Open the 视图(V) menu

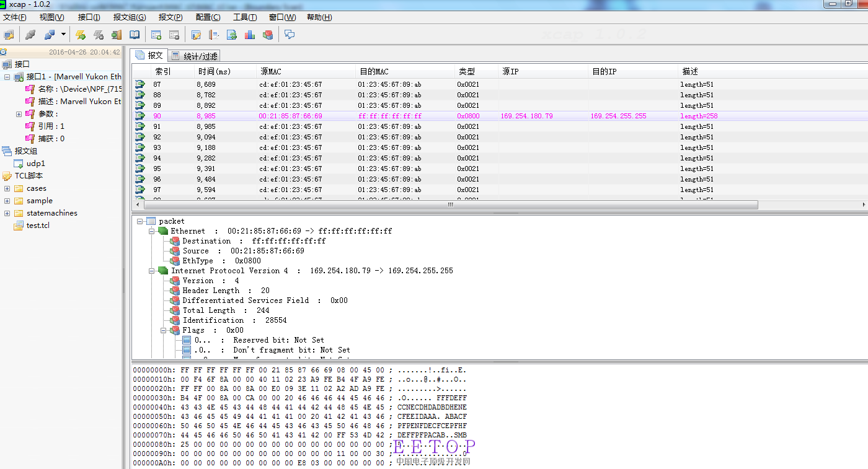(51, 17)
